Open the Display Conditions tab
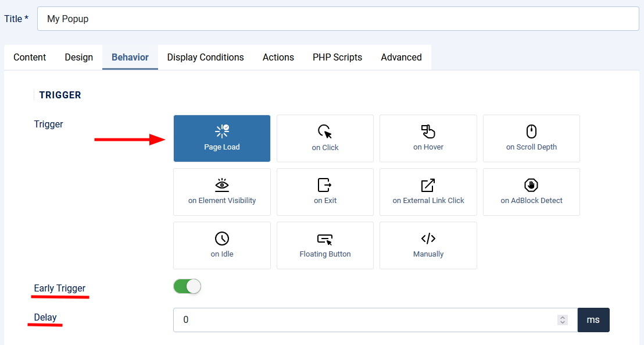Image resolution: width=644 pixels, height=345 pixels. pyautogui.click(x=205, y=57)
